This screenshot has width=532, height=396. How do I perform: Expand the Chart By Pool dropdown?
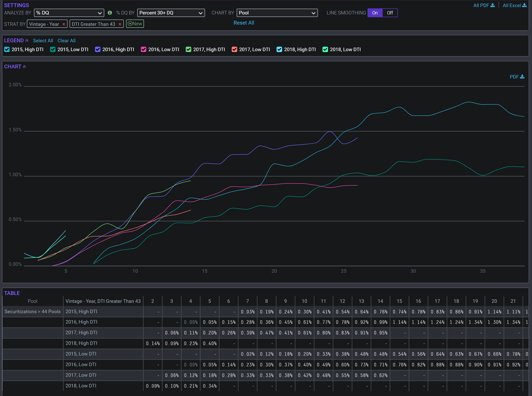(277, 13)
